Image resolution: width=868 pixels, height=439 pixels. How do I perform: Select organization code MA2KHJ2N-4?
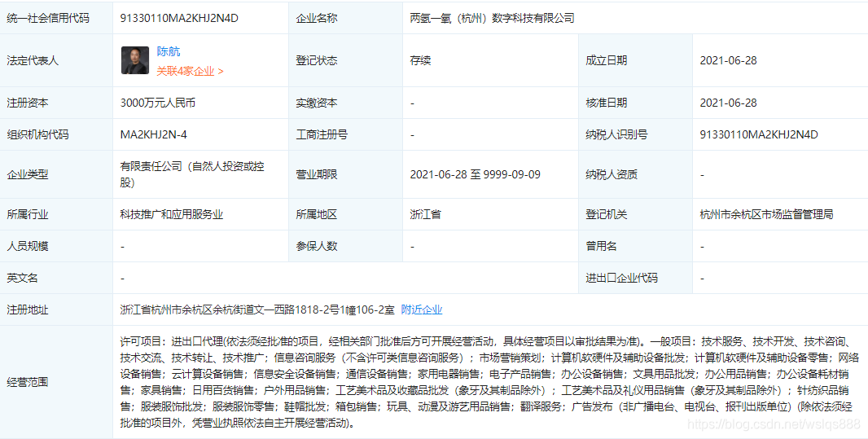[153, 134]
